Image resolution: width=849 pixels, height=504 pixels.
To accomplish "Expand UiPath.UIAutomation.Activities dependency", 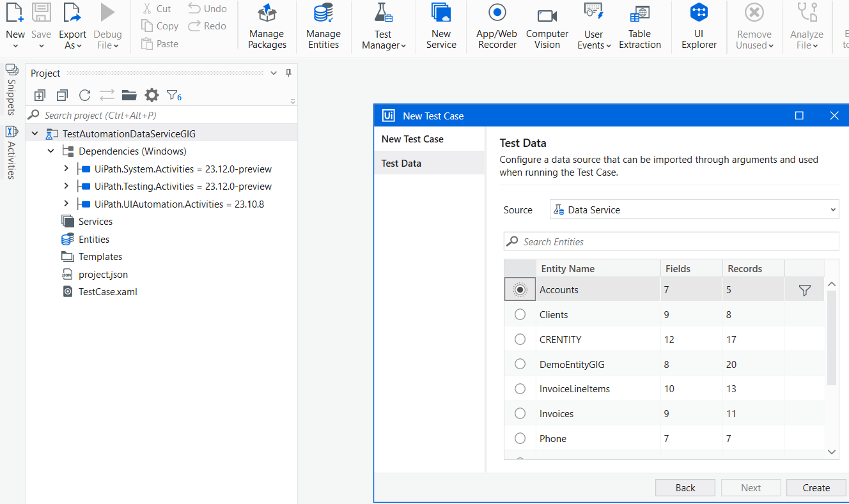I will (x=66, y=204).
